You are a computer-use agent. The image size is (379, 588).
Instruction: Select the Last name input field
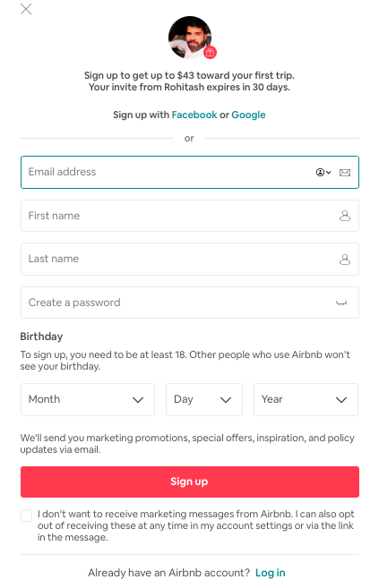pos(190,260)
